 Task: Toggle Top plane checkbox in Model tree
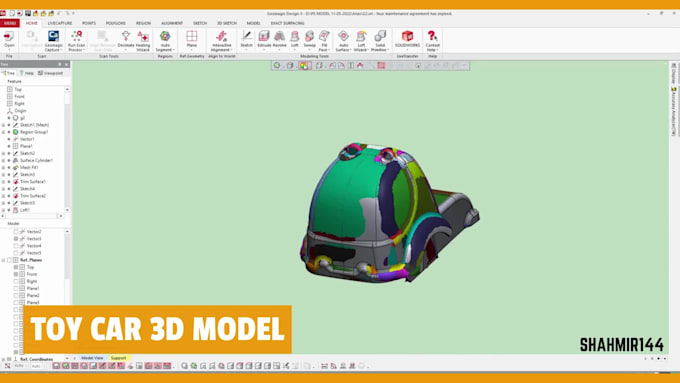(x=16, y=267)
